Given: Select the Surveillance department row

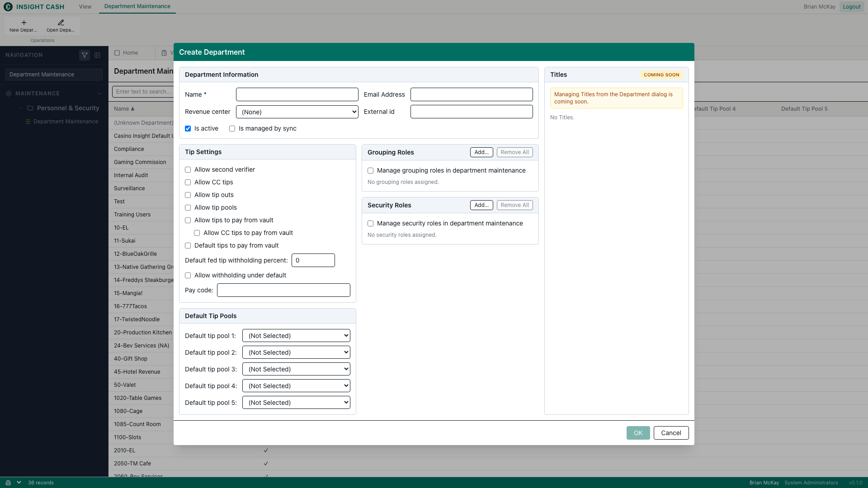Looking at the screenshot, I should tap(141, 188).
